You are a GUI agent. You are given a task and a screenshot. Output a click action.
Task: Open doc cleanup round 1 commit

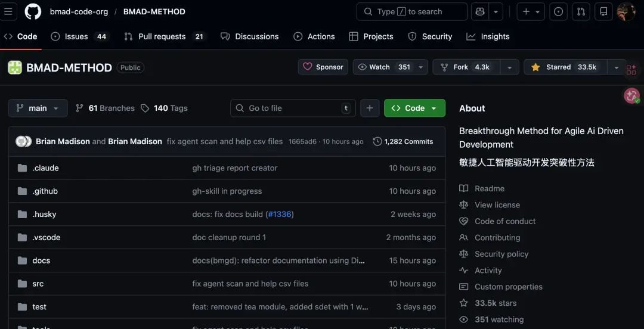click(x=229, y=237)
